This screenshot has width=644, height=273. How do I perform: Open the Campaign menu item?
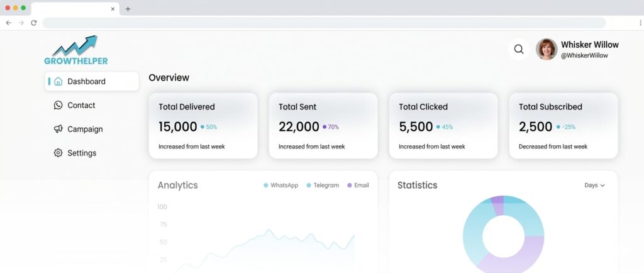pos(85,129)
